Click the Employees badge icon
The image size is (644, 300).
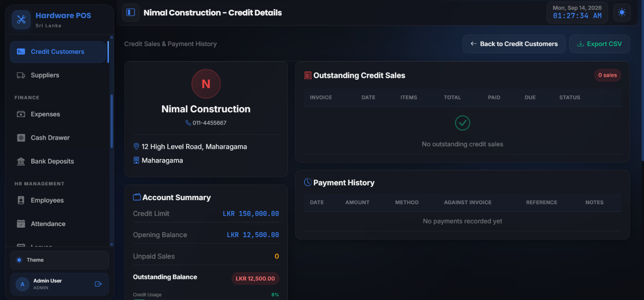(x=21, y=200)
